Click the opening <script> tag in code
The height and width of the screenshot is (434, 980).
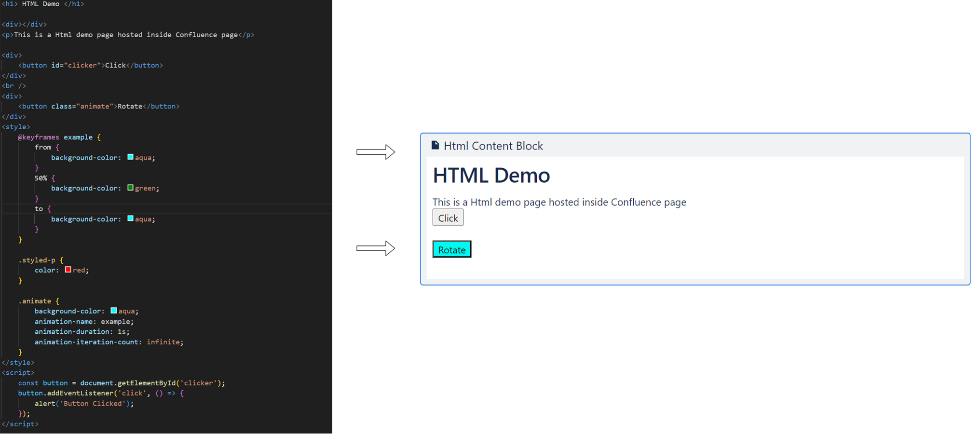click(x=18, y=372)
